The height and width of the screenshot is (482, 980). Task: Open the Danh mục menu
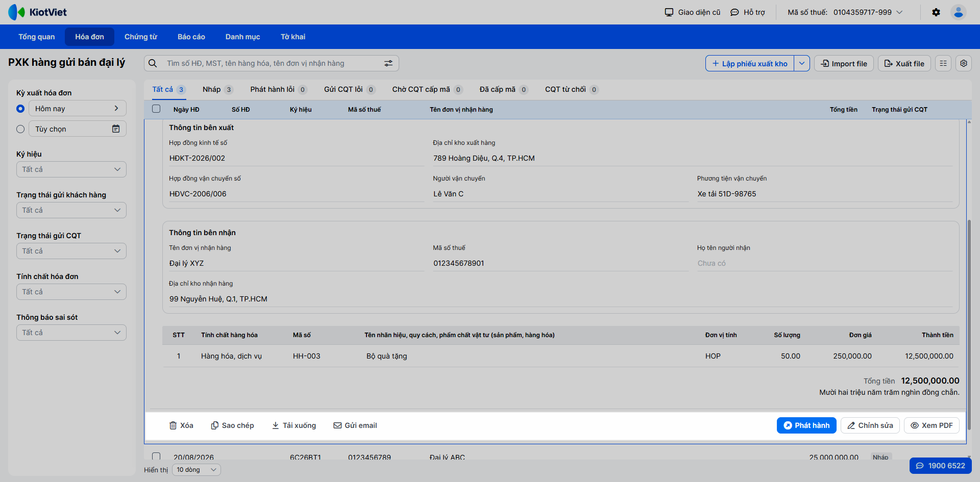pyautogui.click(x=243, y=37)
